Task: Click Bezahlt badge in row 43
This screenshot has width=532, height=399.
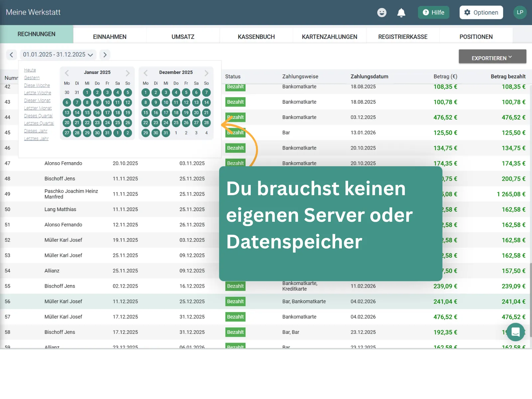Action: click(235, 102)
